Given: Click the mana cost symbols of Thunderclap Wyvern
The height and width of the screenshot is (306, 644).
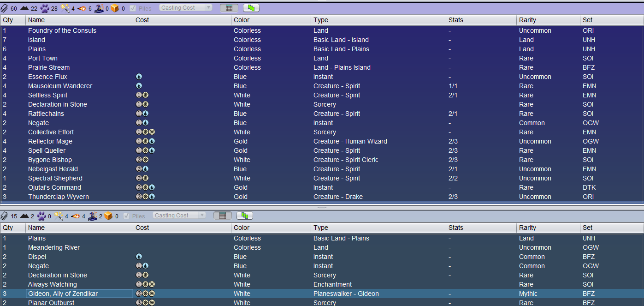Looking at the screenshot, I should [x=146, y=197].
